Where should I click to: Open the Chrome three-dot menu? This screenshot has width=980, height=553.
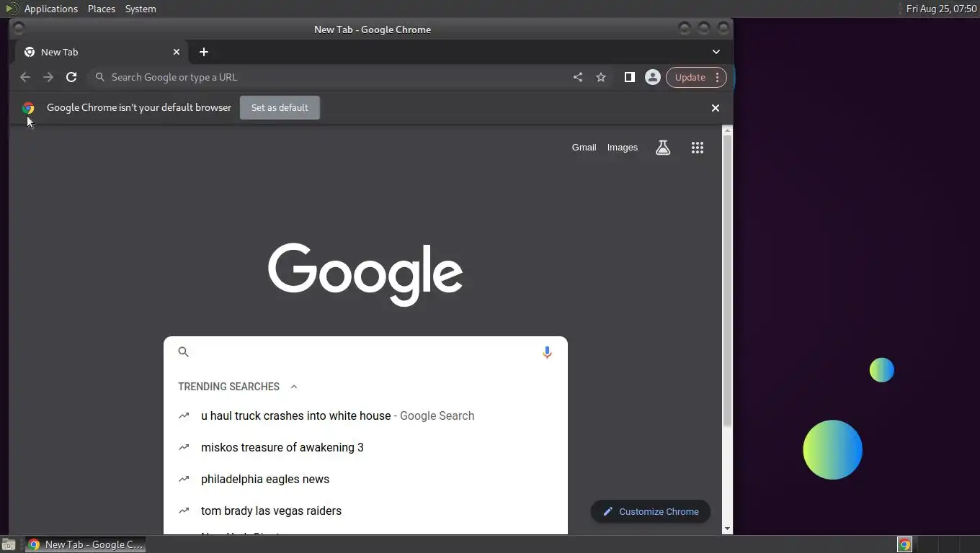717,77
